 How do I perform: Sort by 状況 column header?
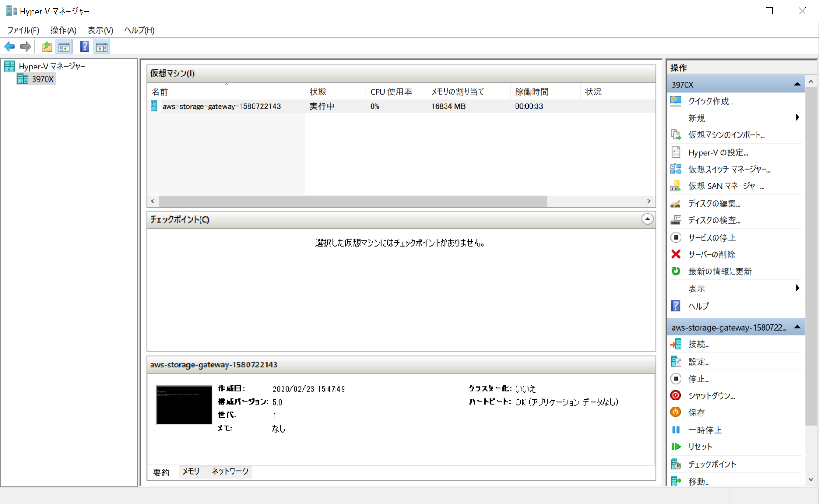(618, 91)
